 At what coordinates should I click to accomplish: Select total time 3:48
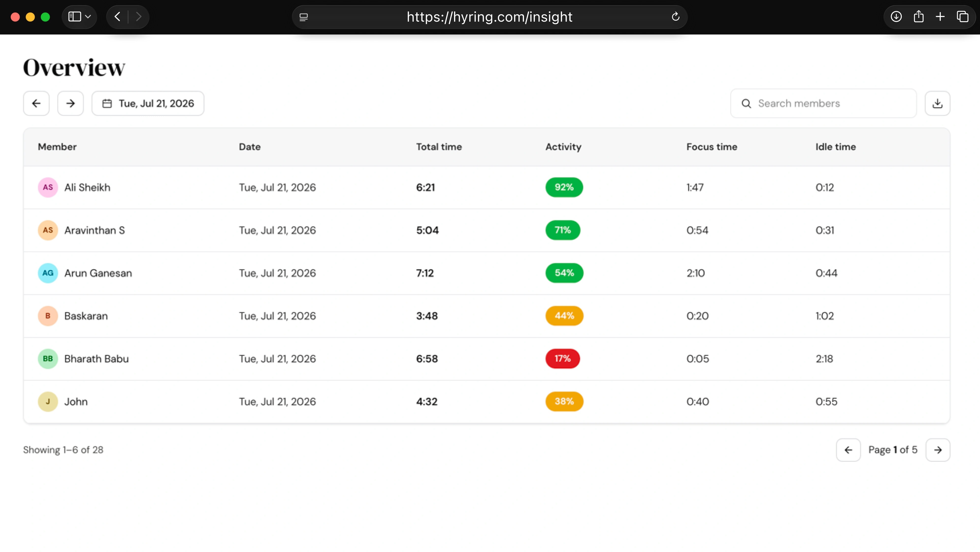[x=427, y=316]
